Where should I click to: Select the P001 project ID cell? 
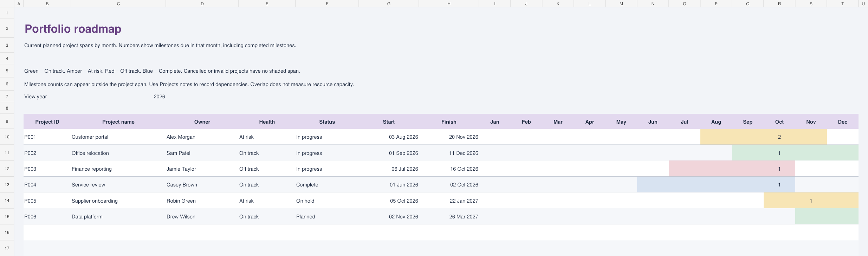(47, 137)
